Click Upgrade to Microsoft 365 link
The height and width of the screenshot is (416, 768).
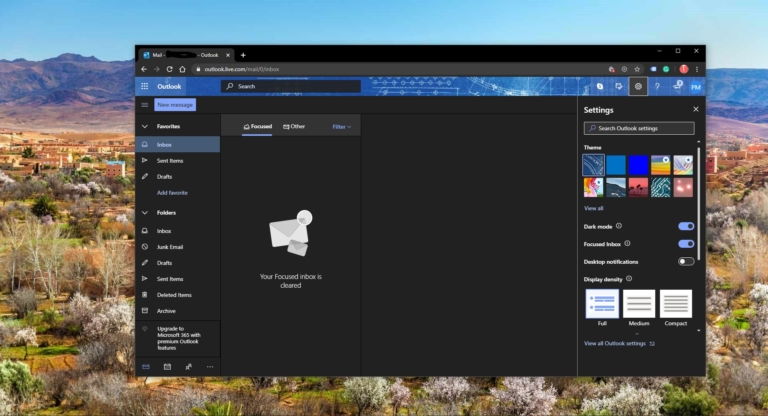pyautogui.click(x=179, y=338)
